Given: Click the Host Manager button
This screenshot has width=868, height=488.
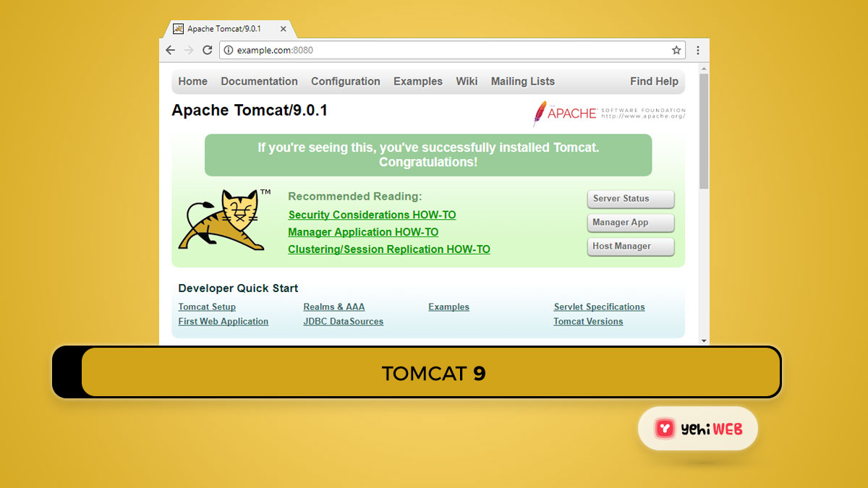Looking at the screenshot, I should (630, 247).
